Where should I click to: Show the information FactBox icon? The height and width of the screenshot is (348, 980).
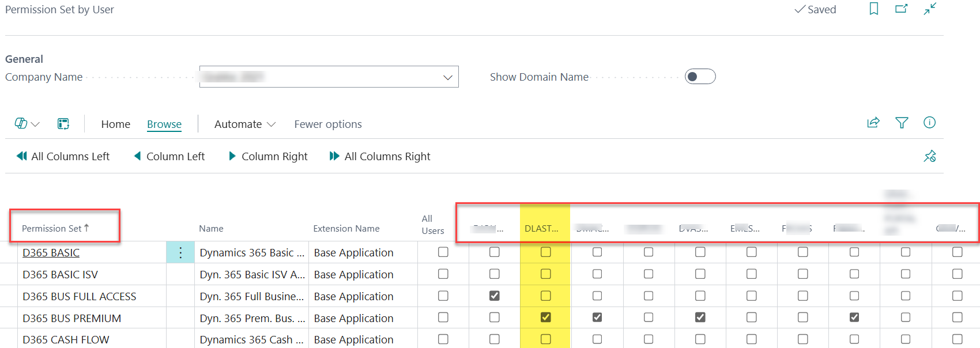pos(929,122)
